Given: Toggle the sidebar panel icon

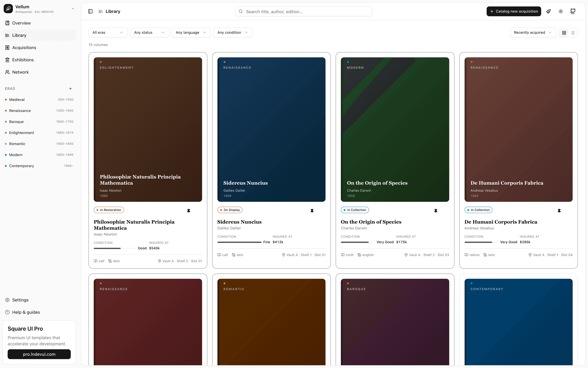Looking at the screenshot, I should [90, 11].
